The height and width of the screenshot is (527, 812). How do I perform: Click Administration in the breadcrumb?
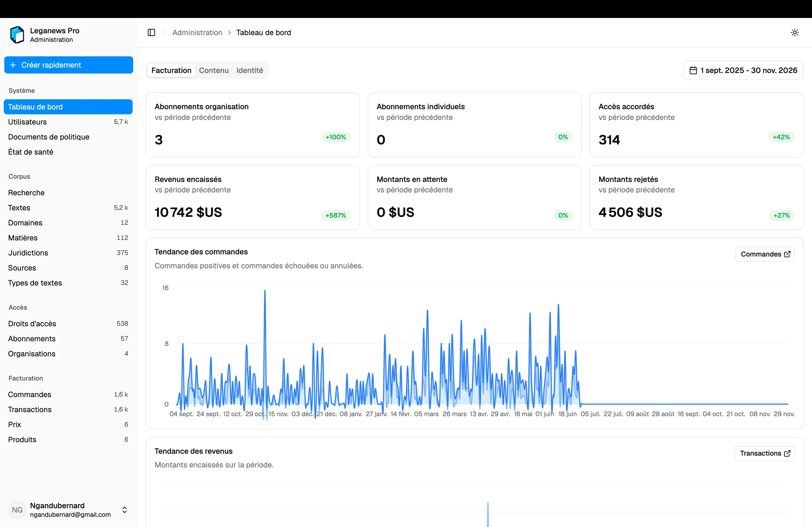[197, 32]
